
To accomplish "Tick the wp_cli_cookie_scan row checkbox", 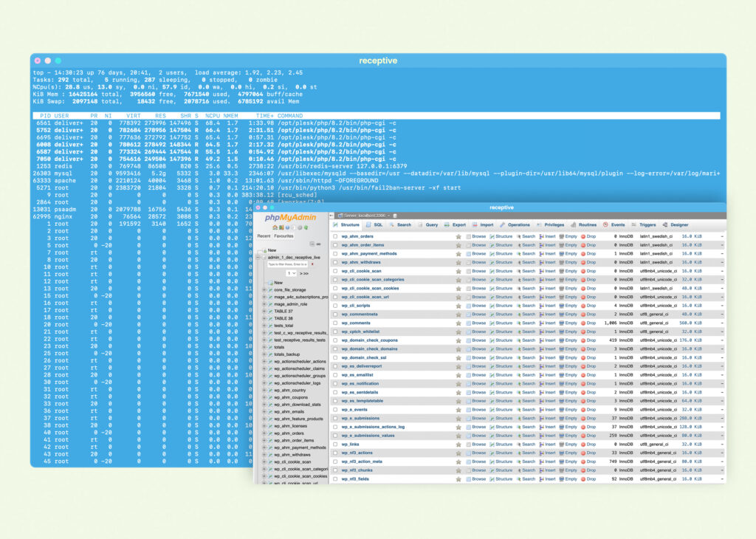I will (x=336, y=271).
